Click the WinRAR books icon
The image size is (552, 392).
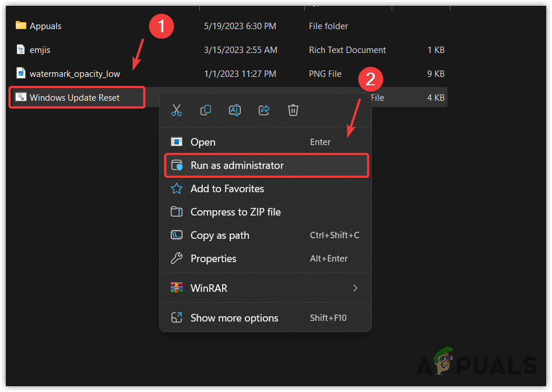177,288
